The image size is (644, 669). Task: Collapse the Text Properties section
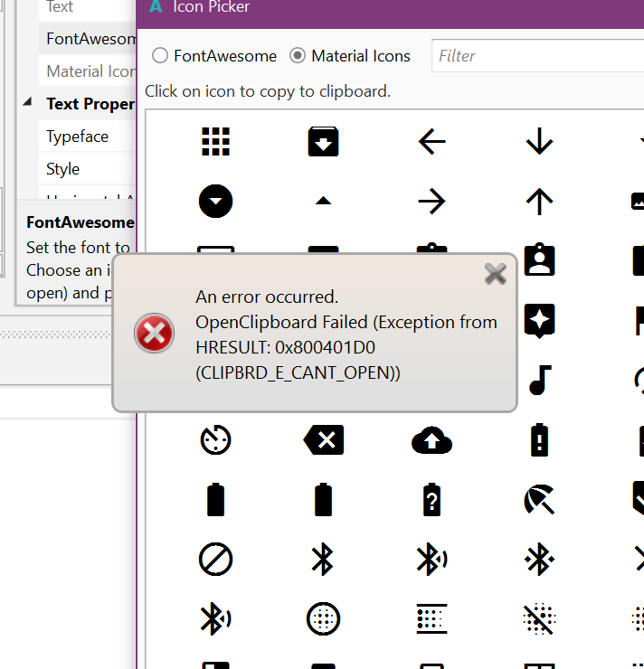28,101
